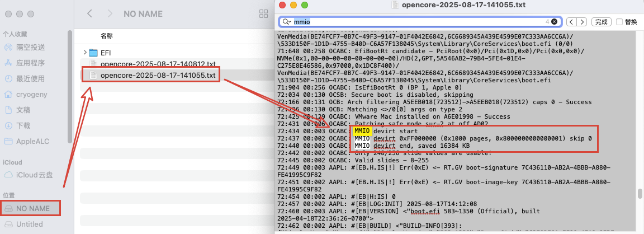Open the AppleALC sidebar folder
Screen dimensions: 644x234
[x=27, y=141]
